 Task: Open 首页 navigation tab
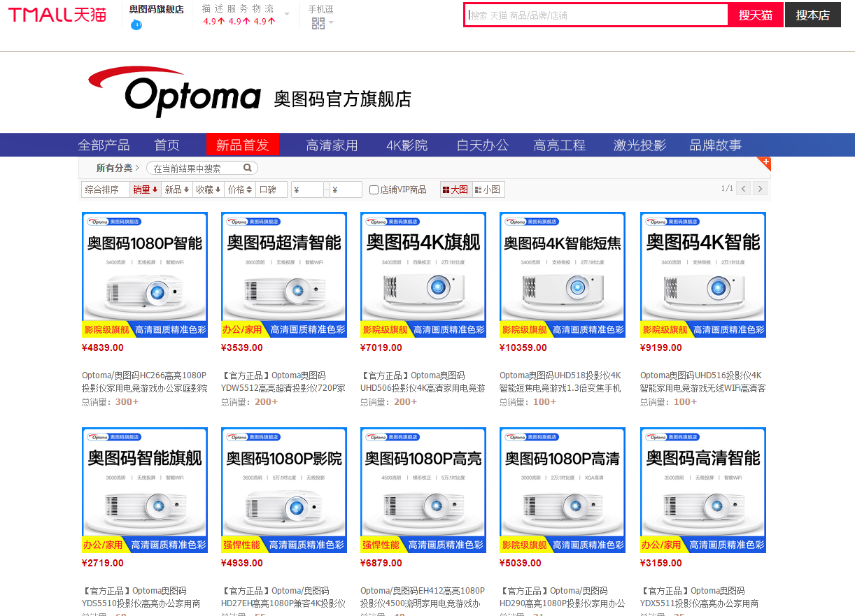[x=167, y=145]
